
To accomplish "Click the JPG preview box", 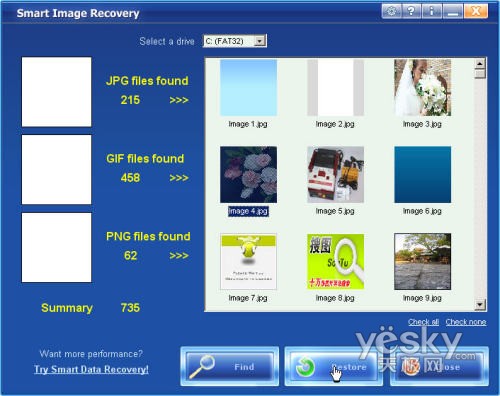I will pyautogui.click(x=56, y=92).
